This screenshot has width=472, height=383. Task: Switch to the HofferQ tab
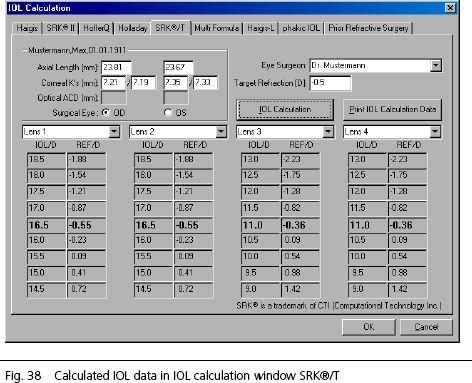[96, 28]
